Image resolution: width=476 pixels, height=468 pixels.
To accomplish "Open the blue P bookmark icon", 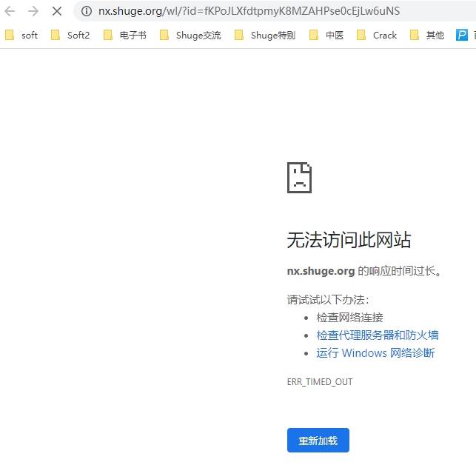I will pos(462,35).
